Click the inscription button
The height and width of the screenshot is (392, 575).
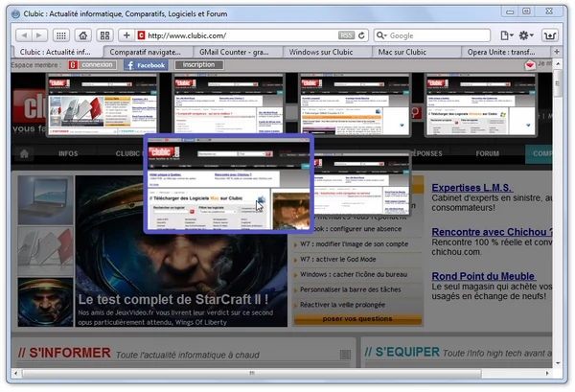pos(198,65)
